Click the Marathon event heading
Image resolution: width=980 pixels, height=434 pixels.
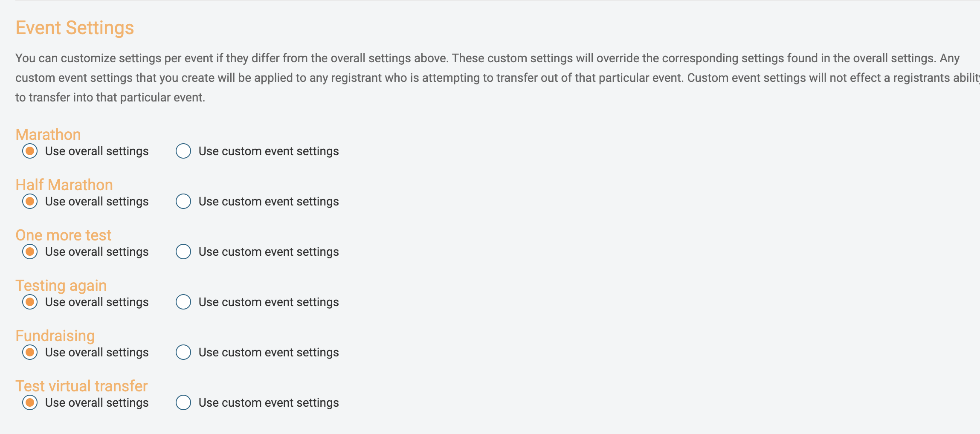click(x=48, y=134)
